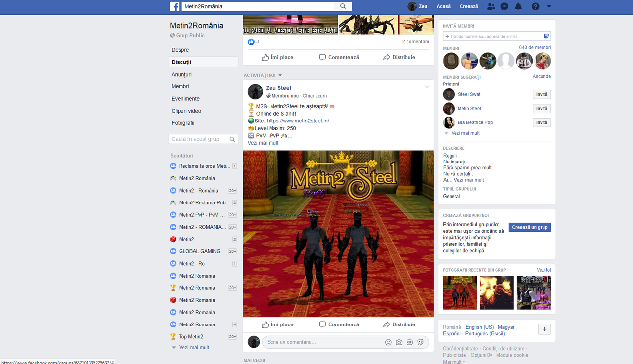The width and height of the screenshot is (633, 364).
Task: Invite Metin Steel to the group
Action: pyautogui.click(x=542, y=108)
